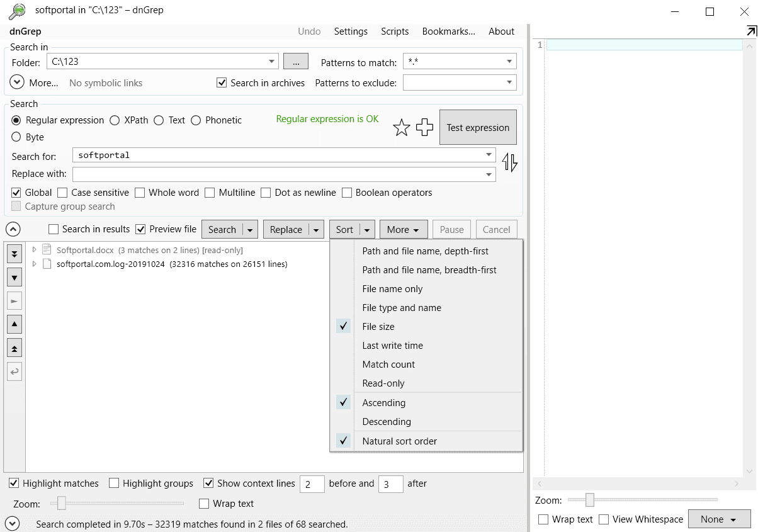
Task: Sort by Path and file name, depth-first
Action: tap(426, 251)
